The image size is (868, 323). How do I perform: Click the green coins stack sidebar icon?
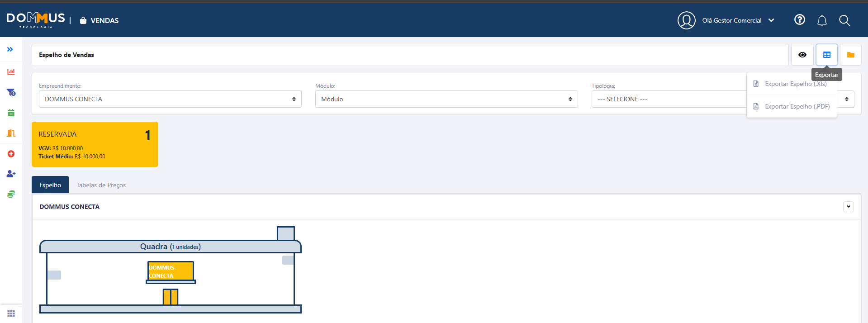11,194
